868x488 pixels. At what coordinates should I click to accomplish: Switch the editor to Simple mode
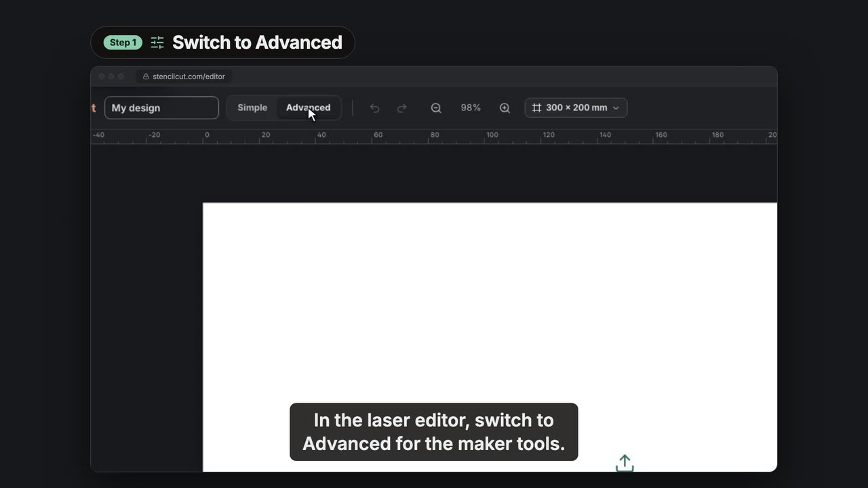click(x=252, y=108)
